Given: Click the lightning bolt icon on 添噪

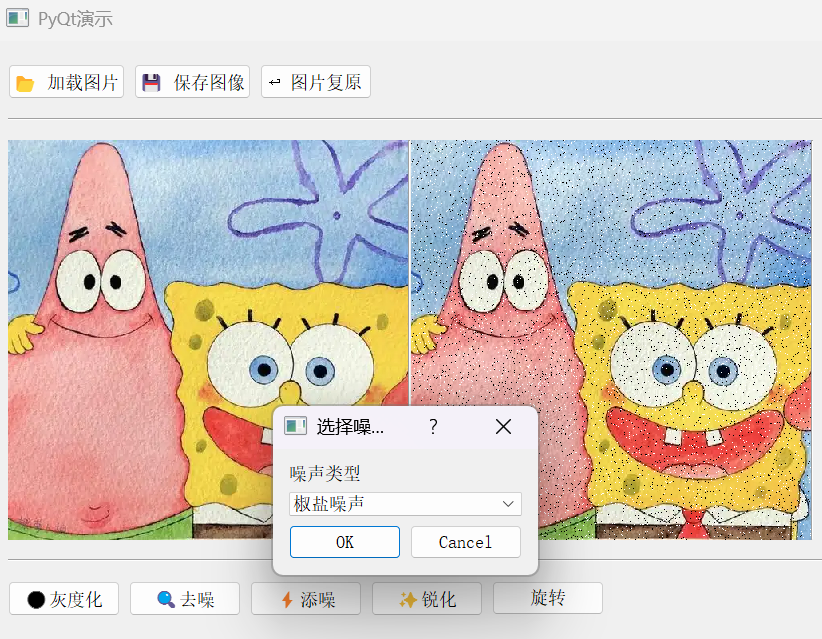Looking at the screenshot, I should coord(287,600).
